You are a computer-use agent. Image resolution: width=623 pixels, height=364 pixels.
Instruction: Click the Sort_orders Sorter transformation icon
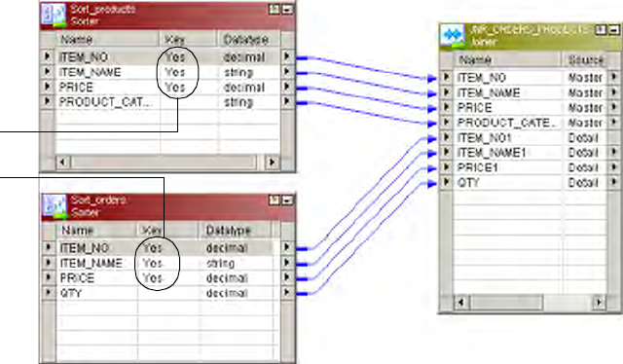coord(54,206)
